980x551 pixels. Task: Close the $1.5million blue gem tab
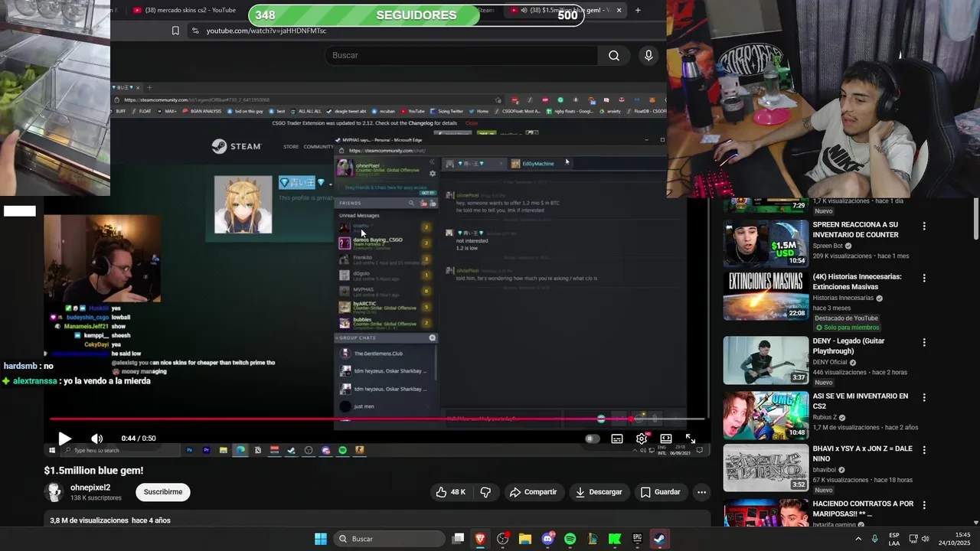click(619, 10)
